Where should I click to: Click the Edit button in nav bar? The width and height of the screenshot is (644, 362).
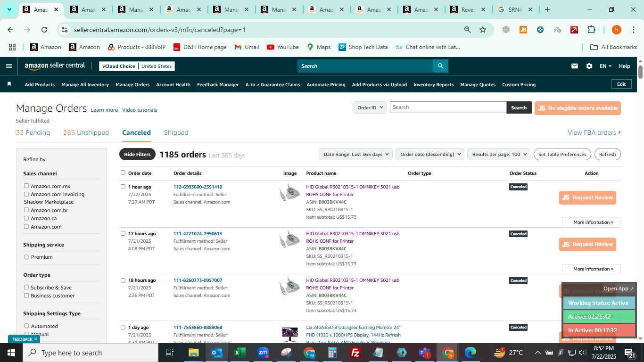point(621,84)
